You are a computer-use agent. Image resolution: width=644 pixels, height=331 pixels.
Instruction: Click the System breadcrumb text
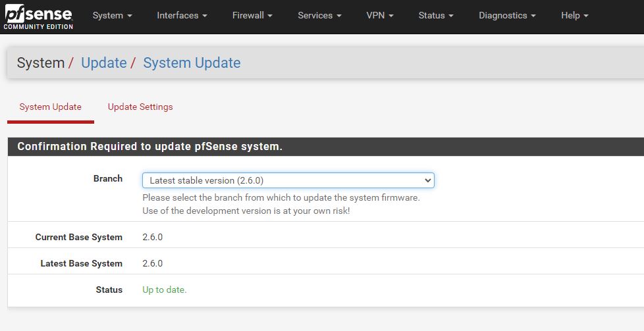click(x=40, y=63)
